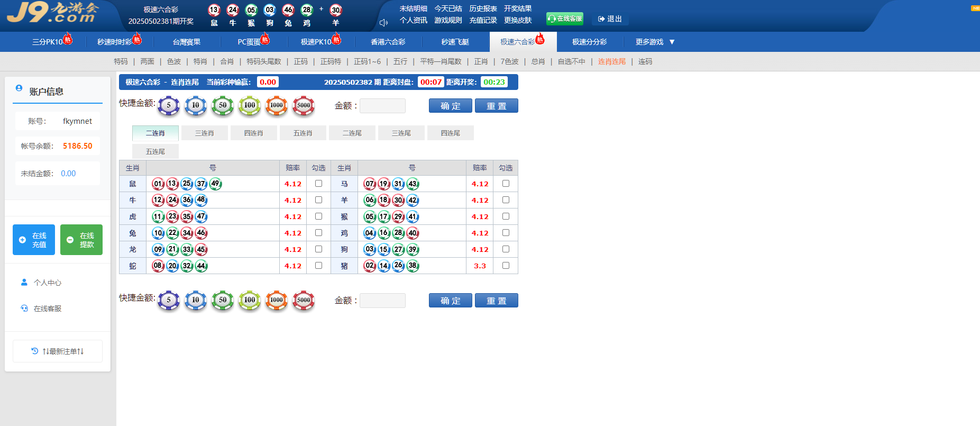The width and height of the screenshot is (980, 426).
Task: Select the 50 chip in top quick amounts
Action: tap(223, 105)
